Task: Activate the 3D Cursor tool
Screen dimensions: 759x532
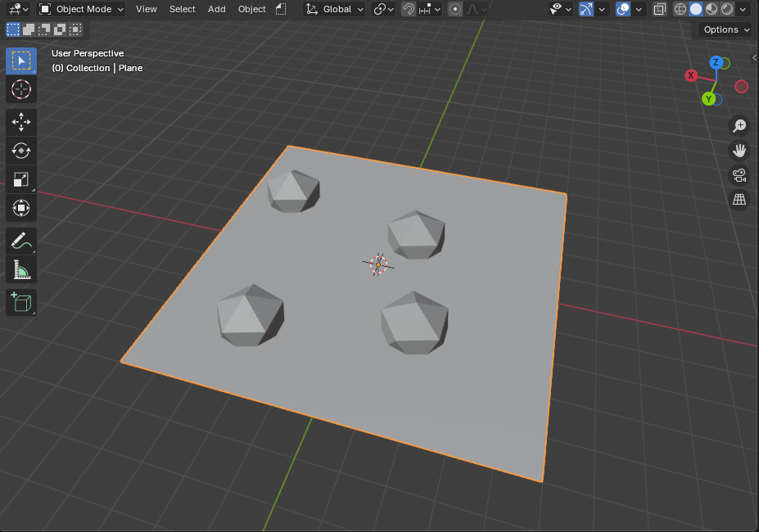Action: [20, 89]
